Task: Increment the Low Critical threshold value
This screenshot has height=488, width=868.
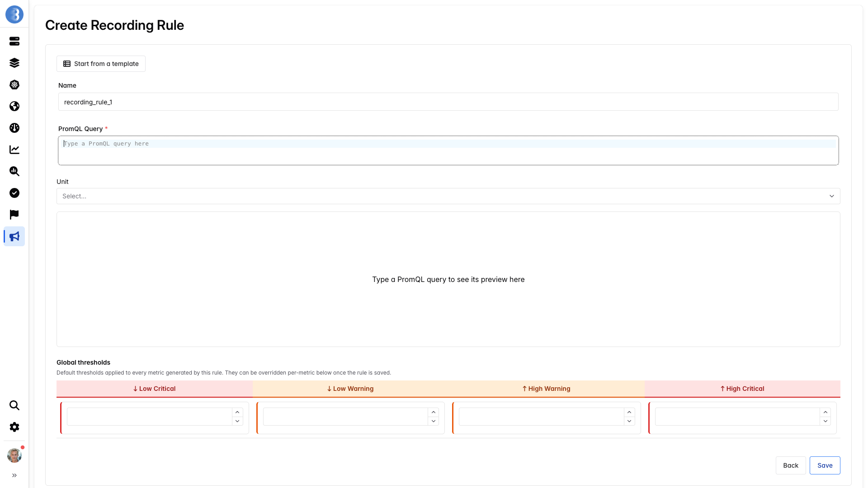Action: coord(237,413)
